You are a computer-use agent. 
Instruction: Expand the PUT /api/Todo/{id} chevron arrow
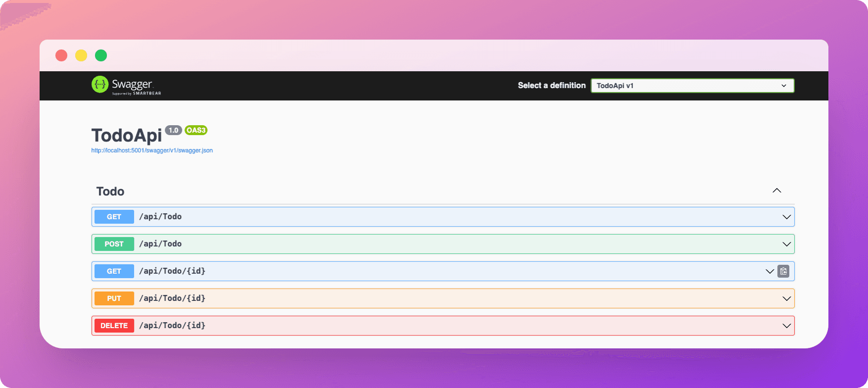pyautogui.click(x=786, y=298)
